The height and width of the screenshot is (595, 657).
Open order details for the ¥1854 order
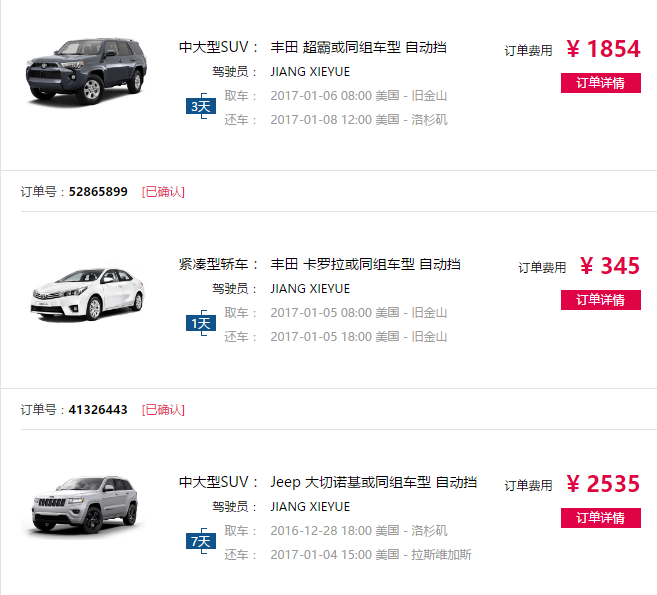click(600, 83)
